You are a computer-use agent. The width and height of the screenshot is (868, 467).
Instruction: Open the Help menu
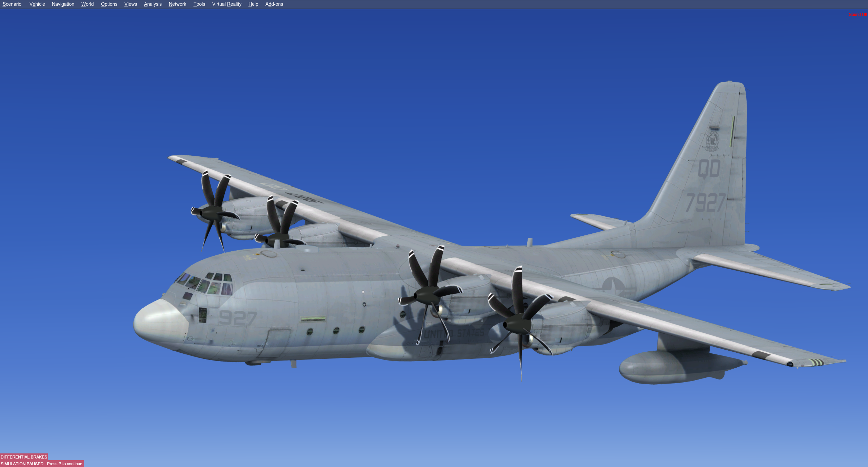click(x=253, y=4)
